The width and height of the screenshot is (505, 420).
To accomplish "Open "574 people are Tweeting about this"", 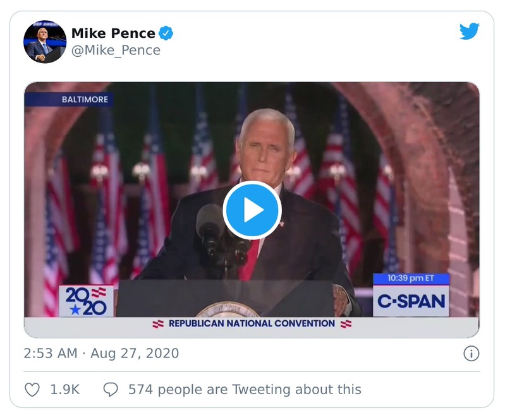I will point(245,390).
